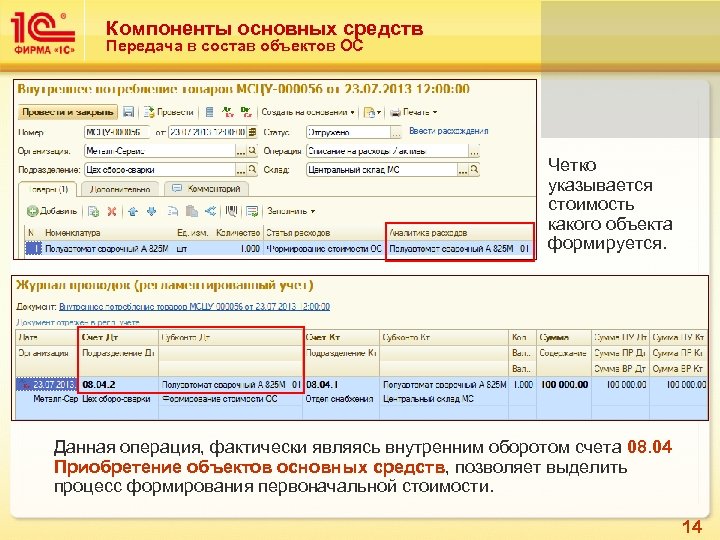Viewport: 720px width, 540px height.
Task: Click the Добавить row button
Action: (52, 211)
